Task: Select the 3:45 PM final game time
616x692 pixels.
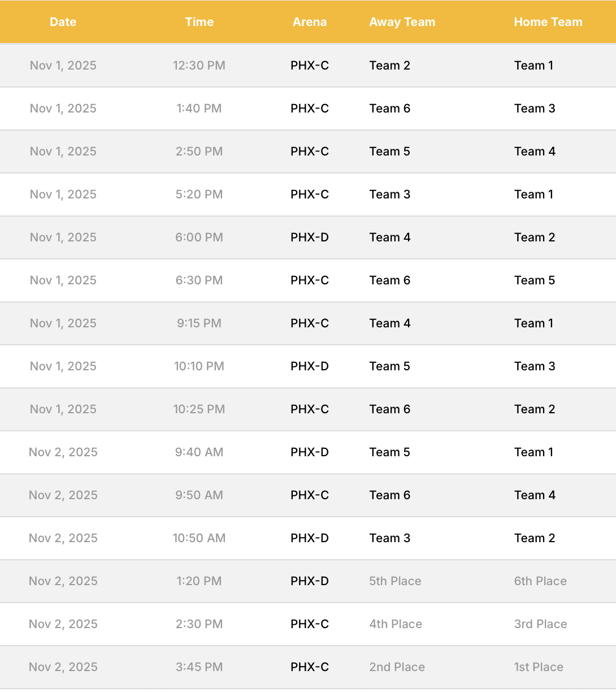Action: (x=199, y=667)
